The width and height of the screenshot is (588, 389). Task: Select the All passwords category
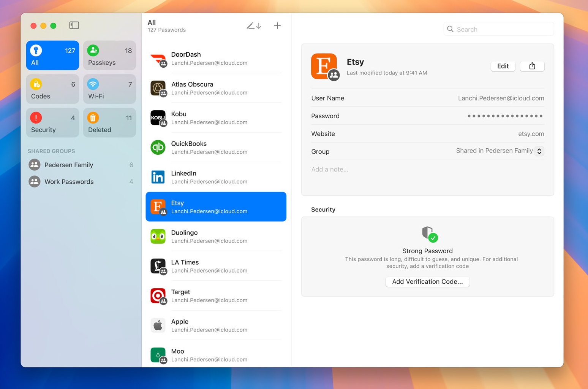[53, 56]
